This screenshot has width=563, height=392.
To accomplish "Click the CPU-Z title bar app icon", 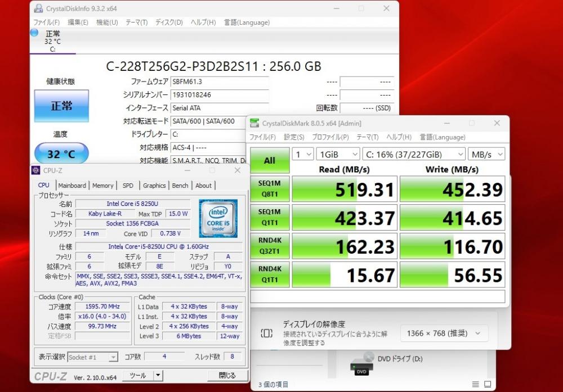I will click(x=36, y=170).
